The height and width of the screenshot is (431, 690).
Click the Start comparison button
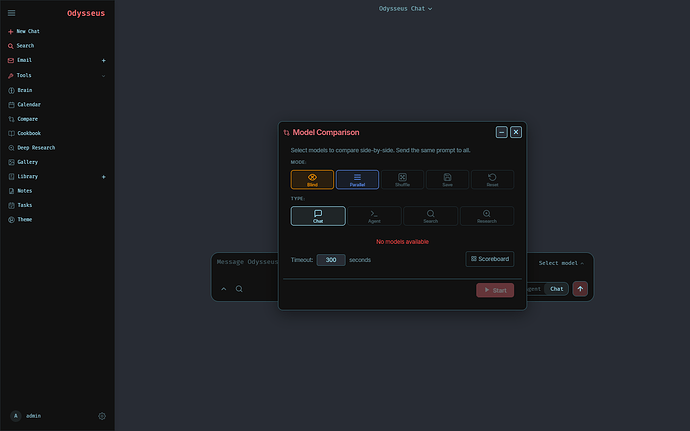[x=495, y=290]
